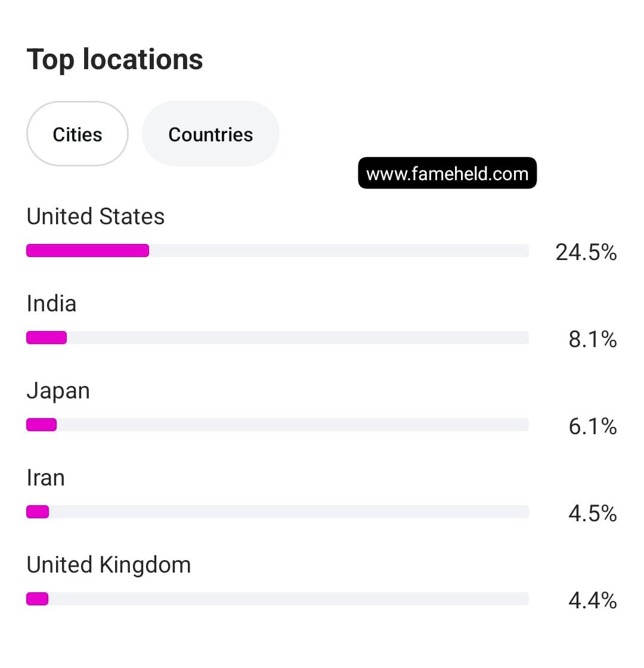Click the 24.5% value
644x668 pixels.
coord(586,253)
